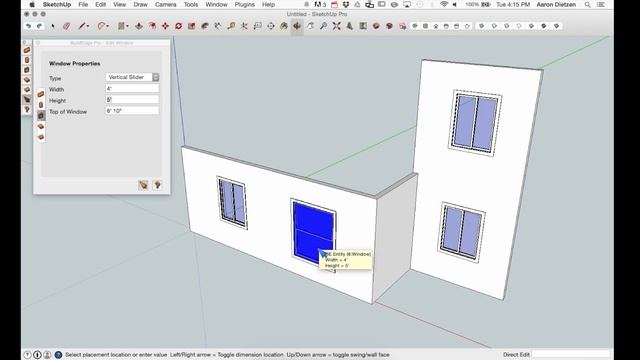Select the lower window on tall wall

(x=462, y=232)
